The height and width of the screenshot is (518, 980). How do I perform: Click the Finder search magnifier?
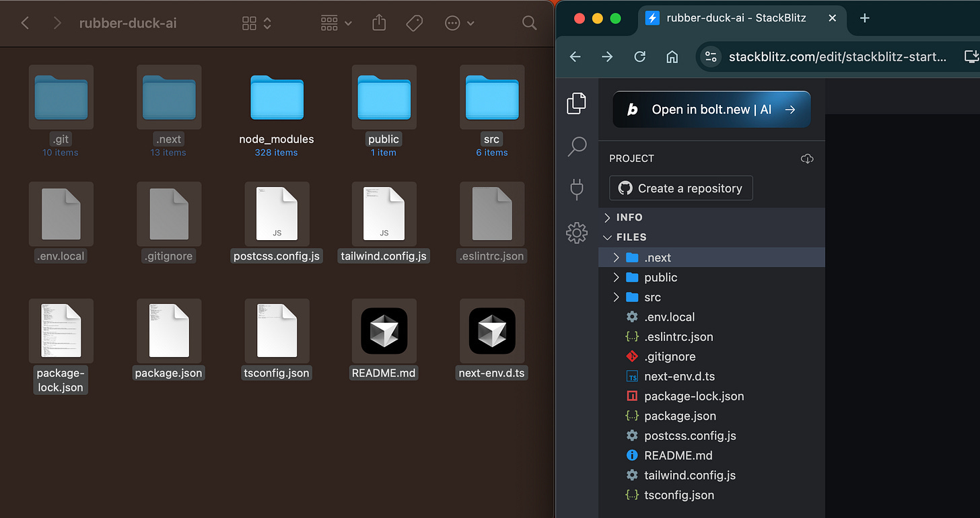[530, 24]
